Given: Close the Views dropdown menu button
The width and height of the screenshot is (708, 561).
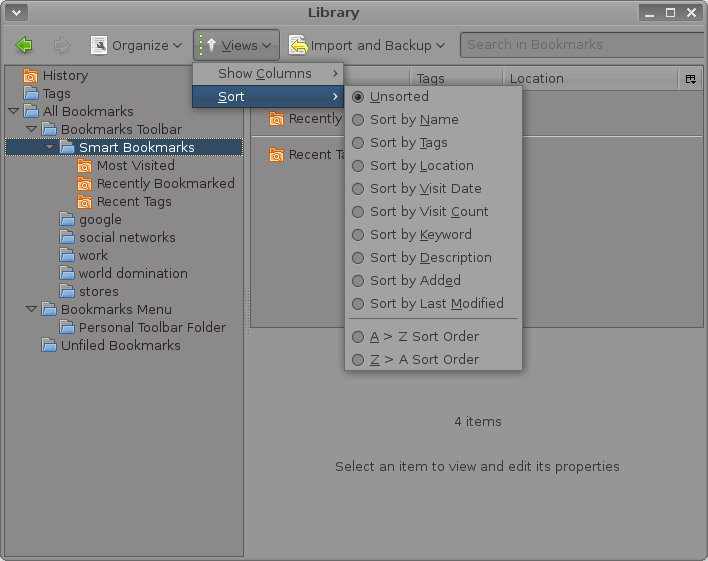Looking at the screenshot, I should coord(236,45).
